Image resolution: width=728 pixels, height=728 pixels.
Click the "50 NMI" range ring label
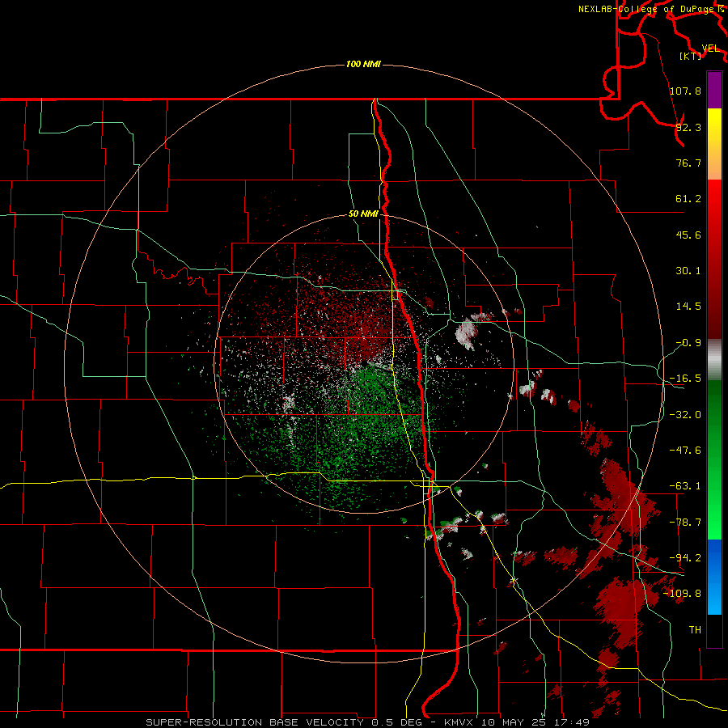click(x=363, y=214)
